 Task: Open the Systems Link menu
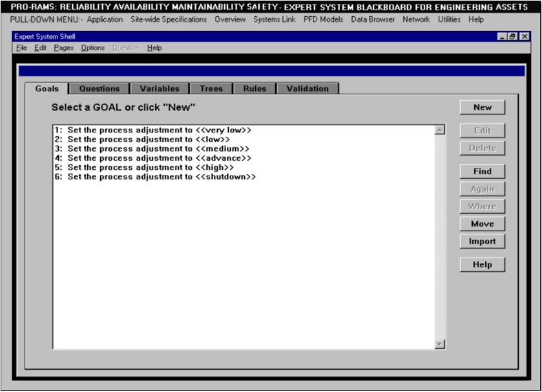click(274, 19)
